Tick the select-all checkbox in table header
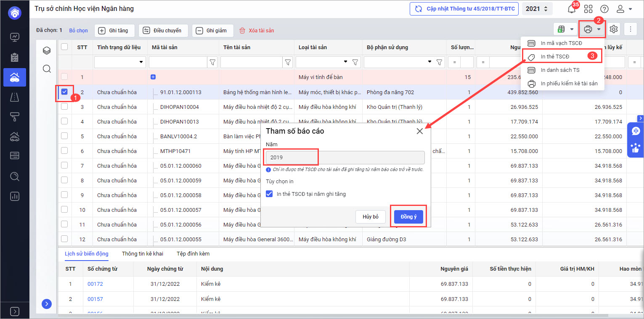The width and height of the screenshot is (644, 319). coord(64,47)
